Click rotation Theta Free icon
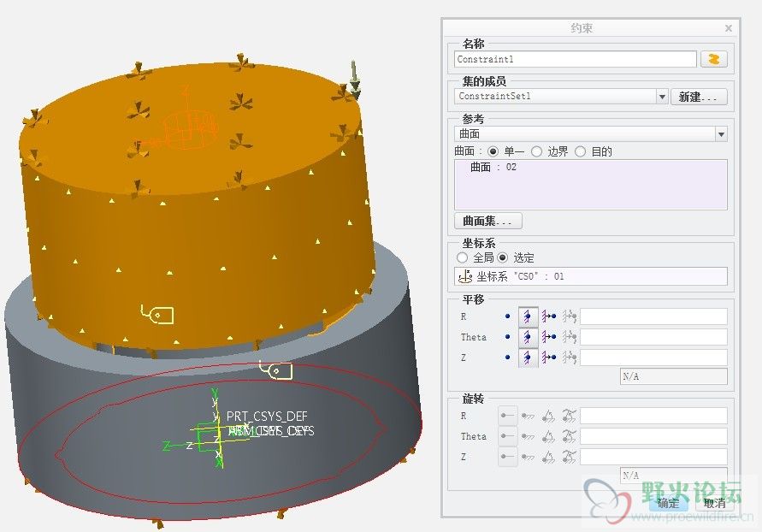This screenshot has width=762, height=532. point(508,436)
